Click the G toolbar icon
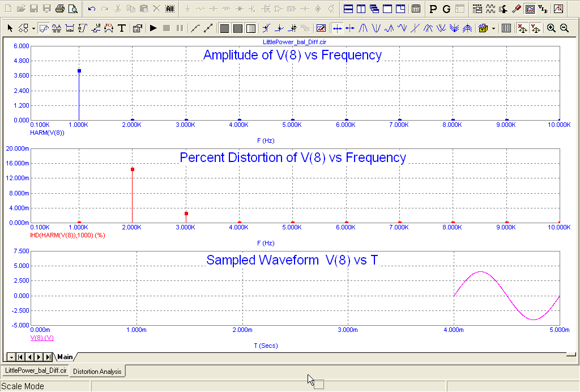Image resolution: width=580 pixels, height=392 pixels. [446, 9]
